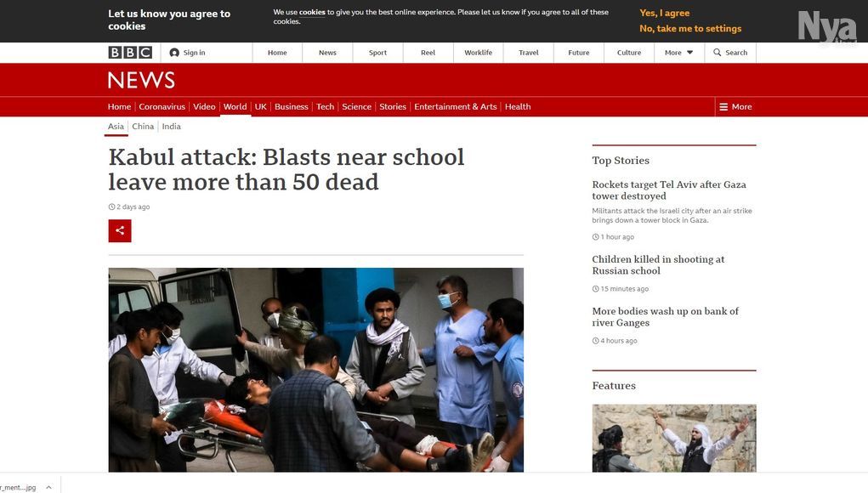
Task: Open the cookies policy link
Action: coord(312,12)
